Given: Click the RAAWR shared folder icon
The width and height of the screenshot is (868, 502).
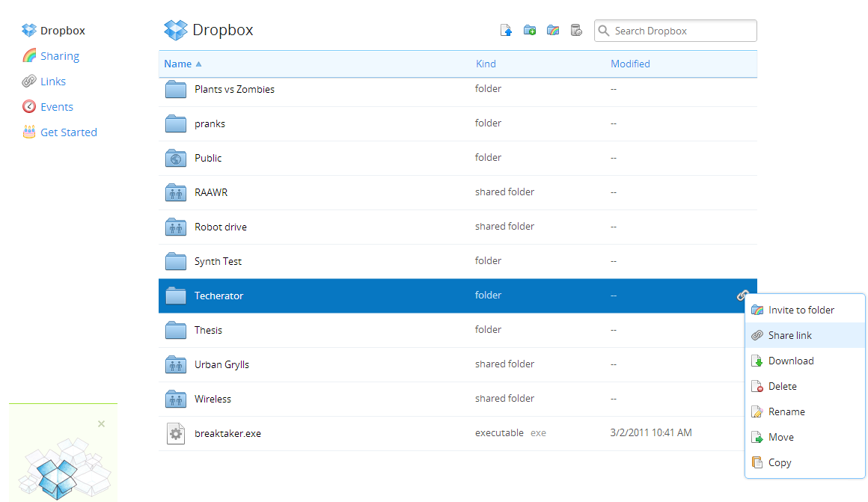Looking at the screenshot, I should tap(176, 192).
